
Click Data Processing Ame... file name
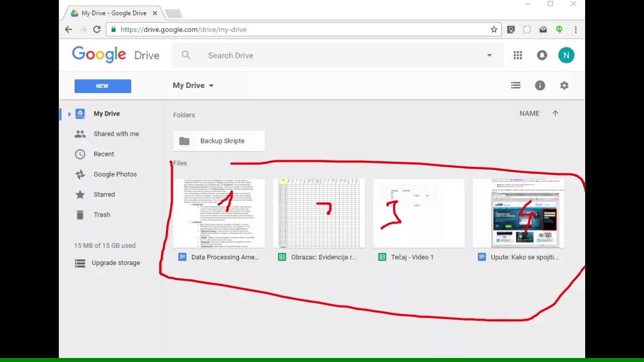click(x=225, y=257)
